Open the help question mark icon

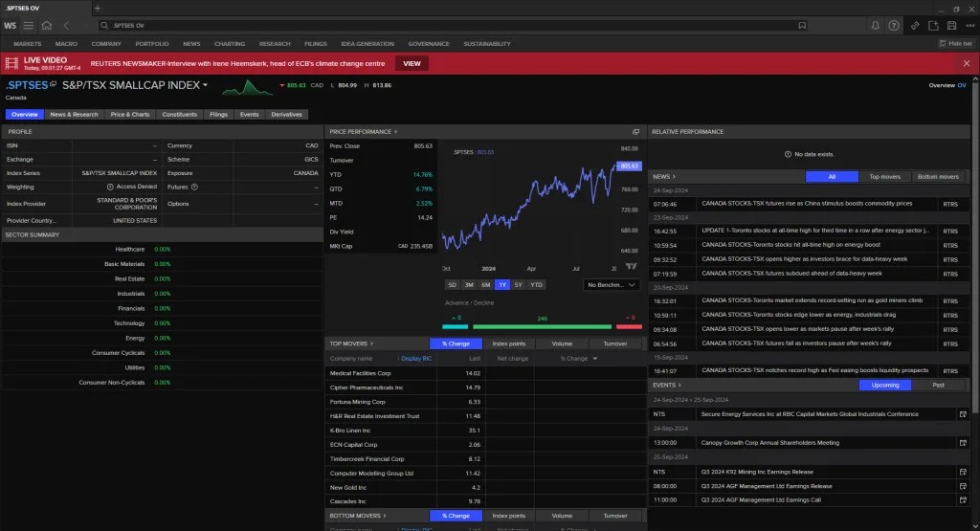point(894,26)
